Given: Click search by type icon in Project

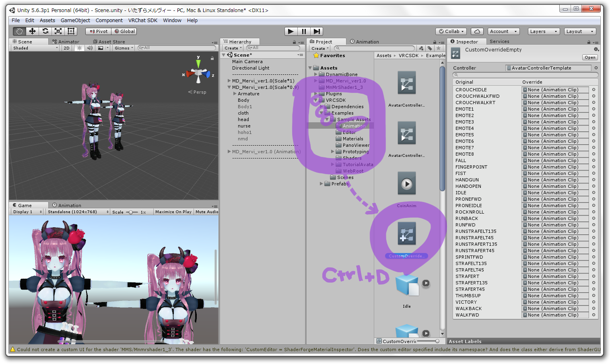Looking at the screenshot, I should pos(421,48).
